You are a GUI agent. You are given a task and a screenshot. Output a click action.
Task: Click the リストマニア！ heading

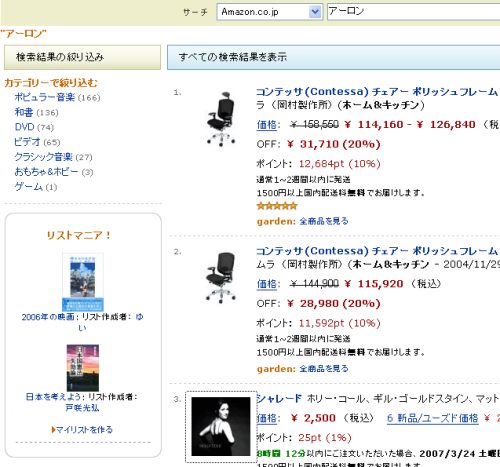pyautogui.click(x=79, y=235)
